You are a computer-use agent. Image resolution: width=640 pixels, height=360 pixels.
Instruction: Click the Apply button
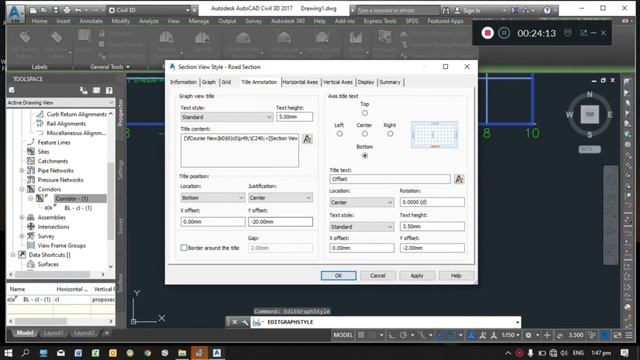[x=417, y=276]
